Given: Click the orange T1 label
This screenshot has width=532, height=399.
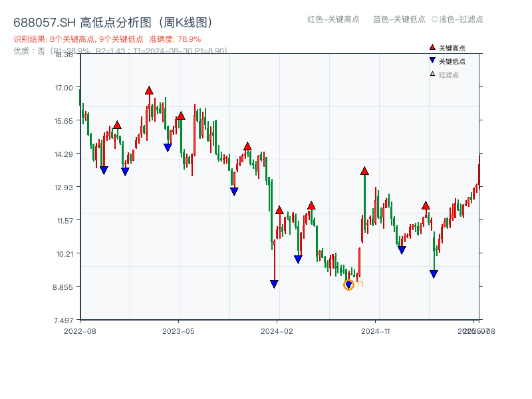Looking at the screenshot, I should click(360, 284).
